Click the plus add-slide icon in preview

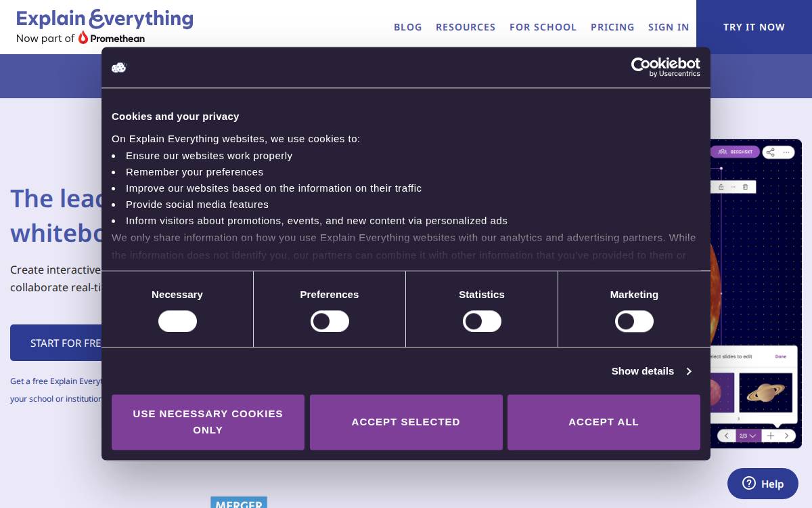point(770,436)
